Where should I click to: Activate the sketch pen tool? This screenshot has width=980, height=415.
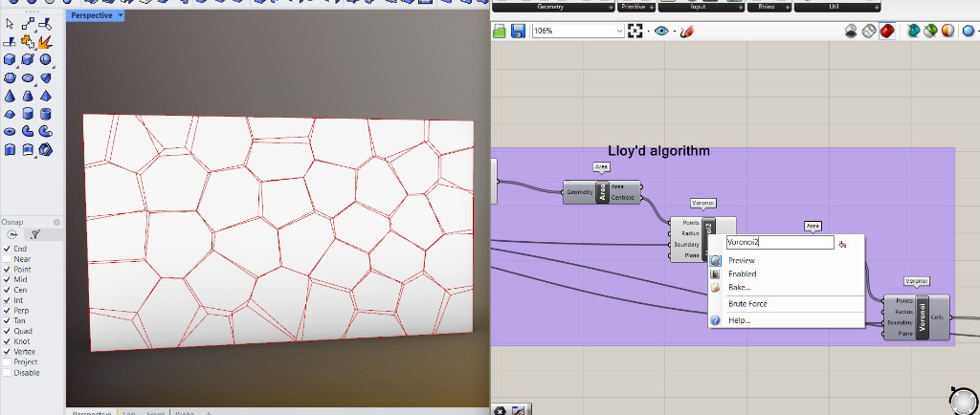click(x=687, y=31)
